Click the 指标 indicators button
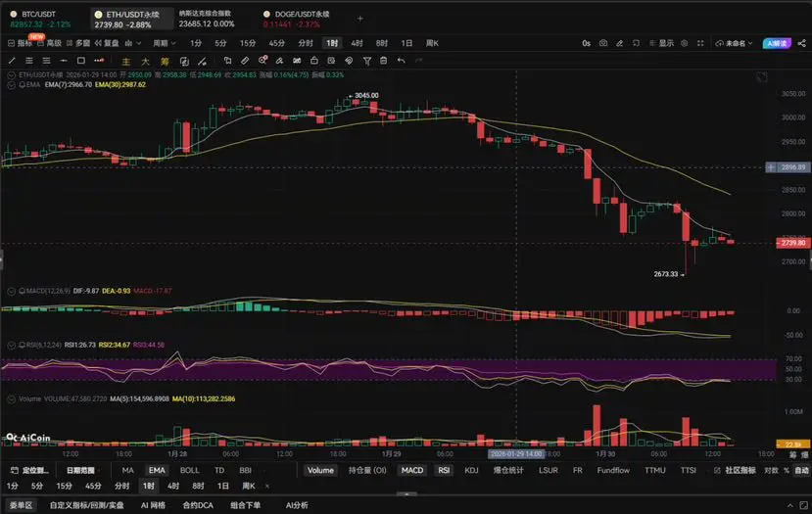Image resolution: width=812 pixels, height=514 pixels. (21, 43)
